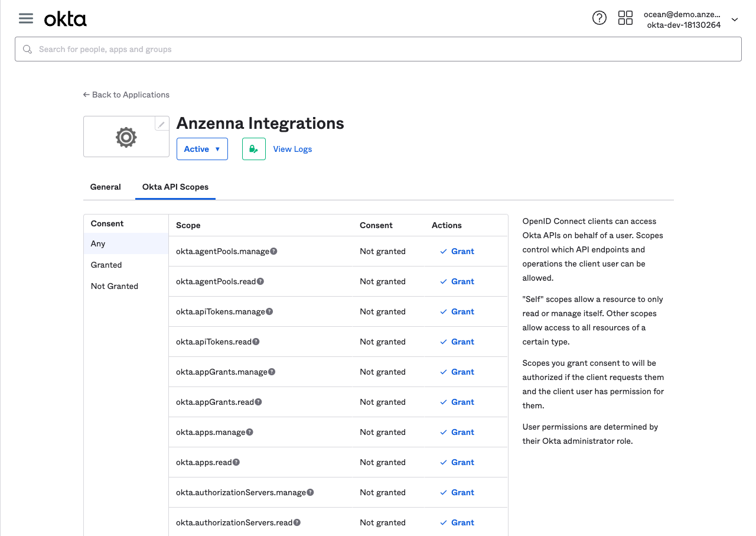Grant the okta.appGrants.manage scope

(x=457, y=372)
